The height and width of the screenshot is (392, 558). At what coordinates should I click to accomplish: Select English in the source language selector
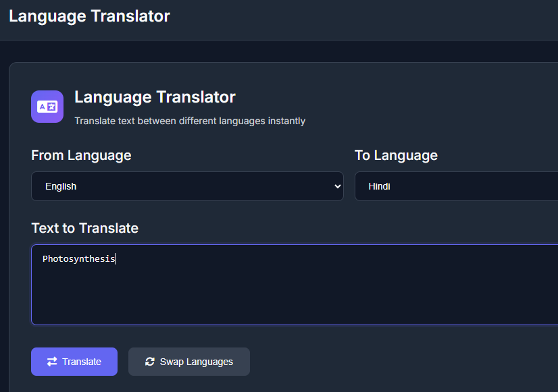187,186
